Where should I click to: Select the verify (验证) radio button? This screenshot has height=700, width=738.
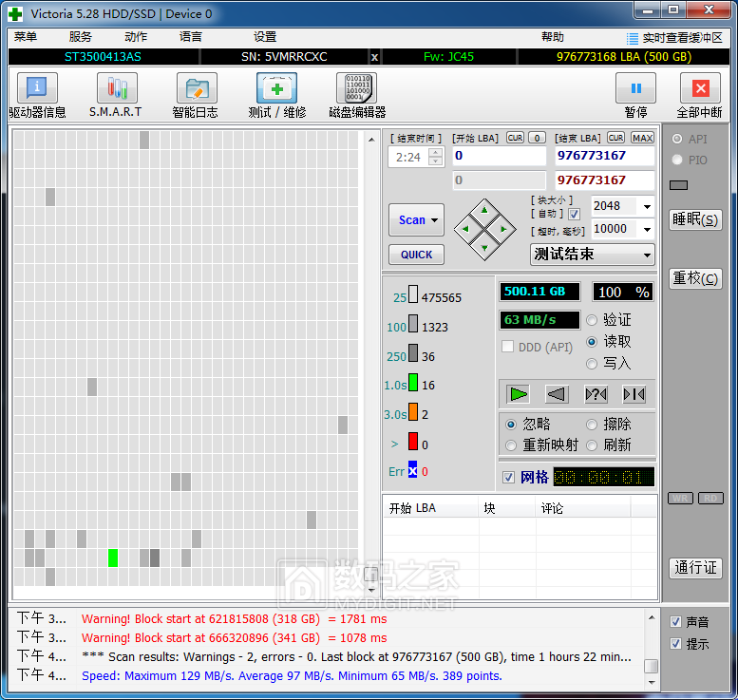(x=592, y=320)
